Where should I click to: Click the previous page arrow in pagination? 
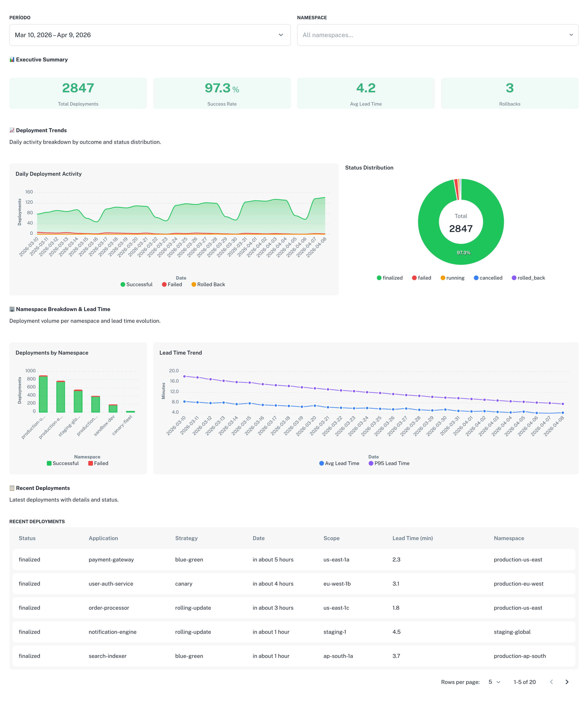click(x=551, y=682)
